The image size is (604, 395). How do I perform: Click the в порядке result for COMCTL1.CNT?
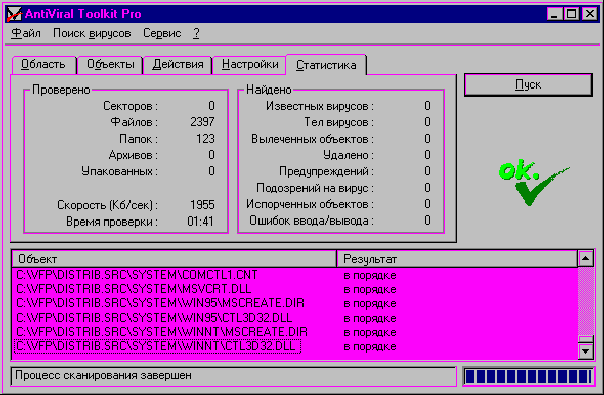click(370, 276)
